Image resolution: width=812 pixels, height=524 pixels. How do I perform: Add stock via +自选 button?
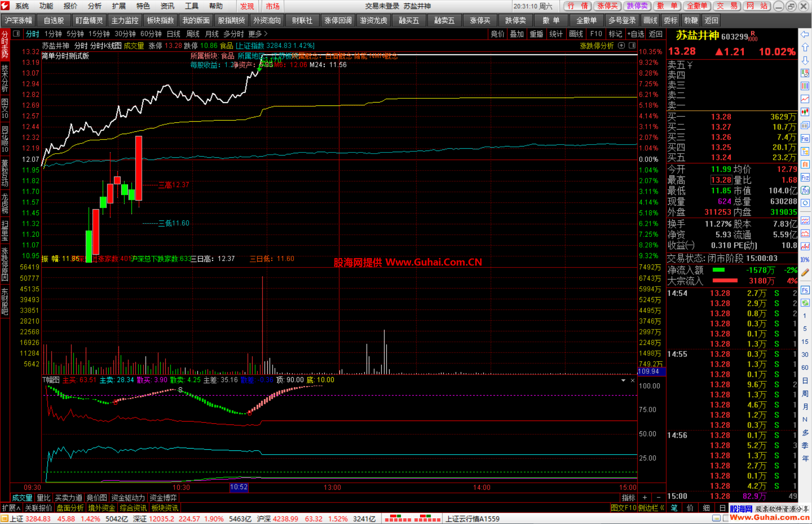(636, 34)
